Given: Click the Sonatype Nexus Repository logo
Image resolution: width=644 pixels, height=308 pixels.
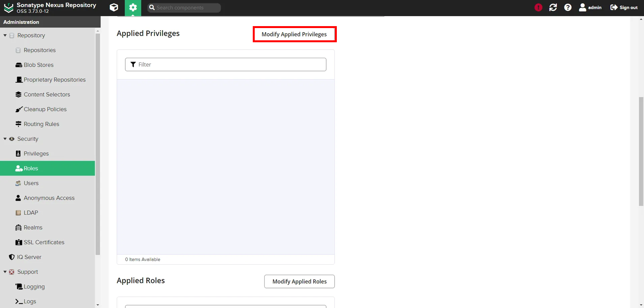Looking at the screenshot, I should coord(9,8).
